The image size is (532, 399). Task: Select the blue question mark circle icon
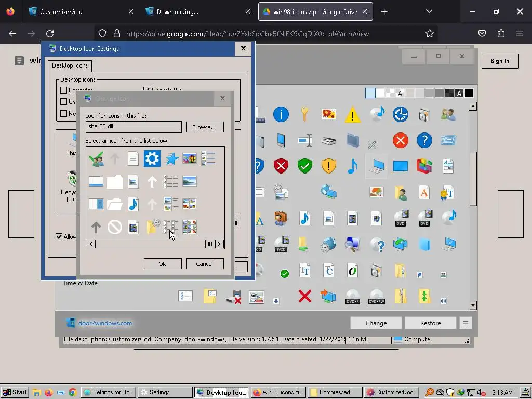tap(424, 140)
